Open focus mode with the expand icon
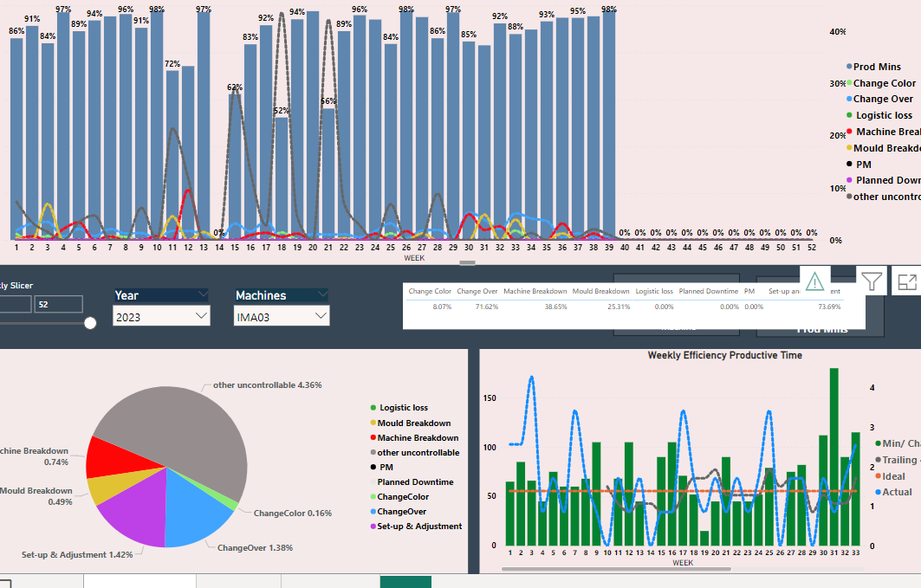This screenshot has height=588, width=921. [907, 282]
